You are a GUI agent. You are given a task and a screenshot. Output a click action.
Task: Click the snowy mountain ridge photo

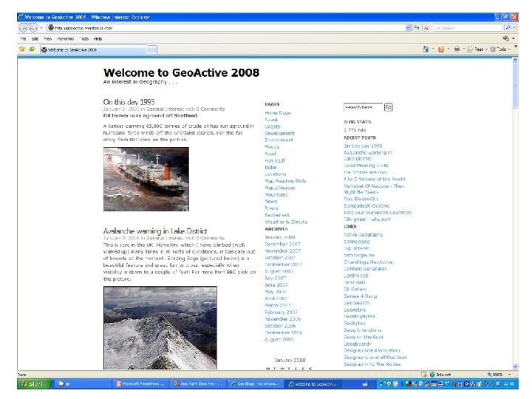point(160,328)
